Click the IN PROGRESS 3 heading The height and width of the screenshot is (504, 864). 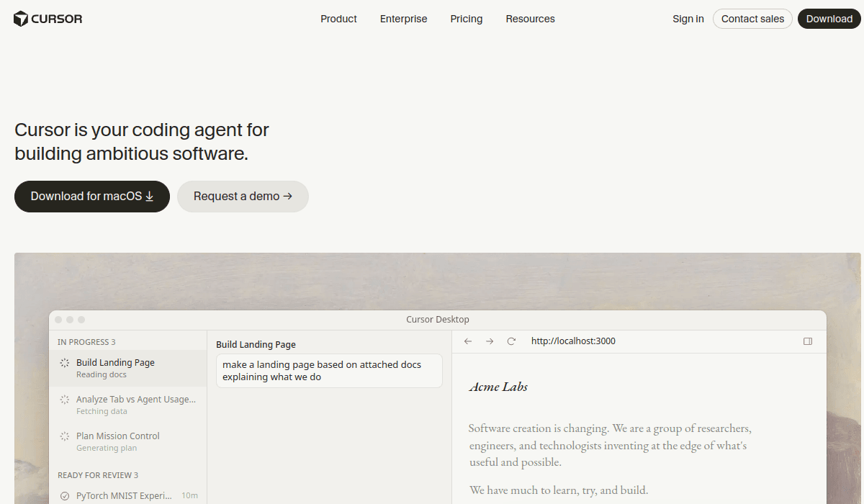(86, 342)
